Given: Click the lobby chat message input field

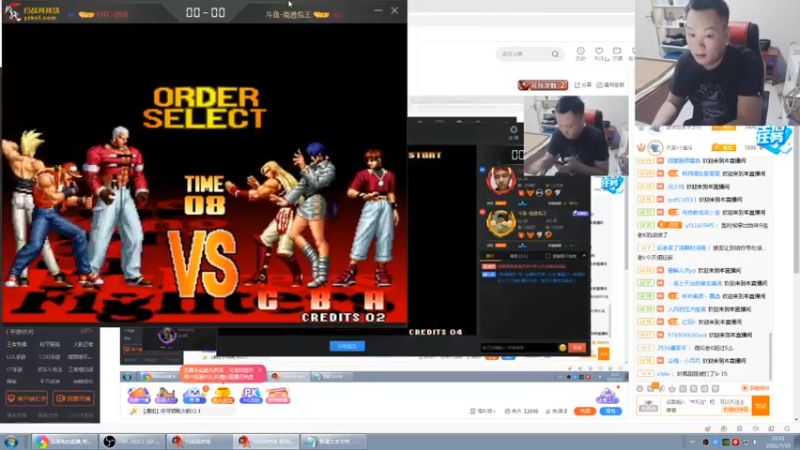Looking at the screenshot, I should click(518, 347).
